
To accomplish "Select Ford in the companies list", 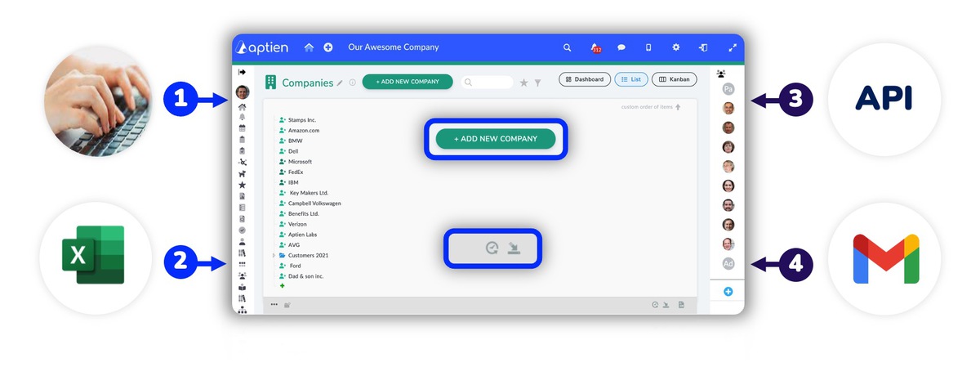I will click(x=296, y=266).
